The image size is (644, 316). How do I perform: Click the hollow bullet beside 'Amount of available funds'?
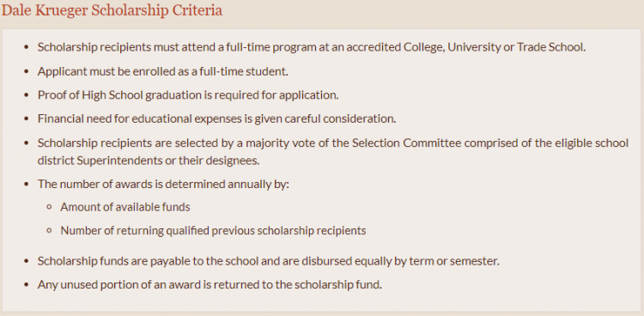coord(49,207)
